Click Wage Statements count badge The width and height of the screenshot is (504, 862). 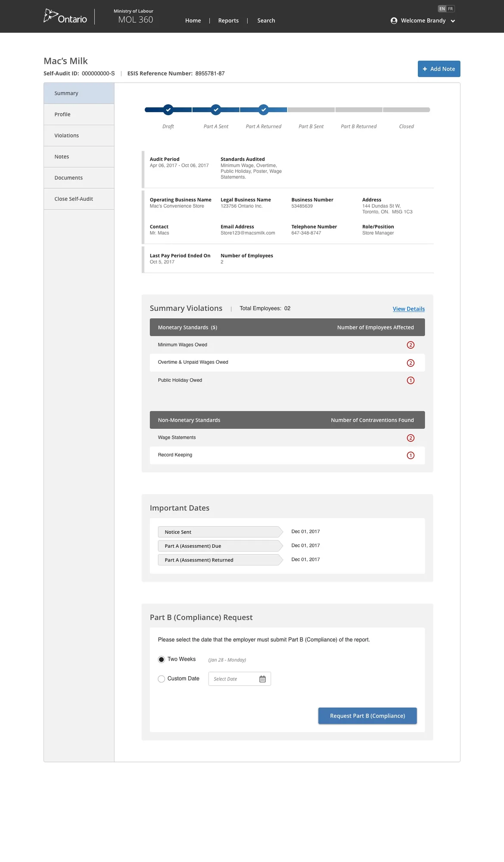click(x=411, y=438)
